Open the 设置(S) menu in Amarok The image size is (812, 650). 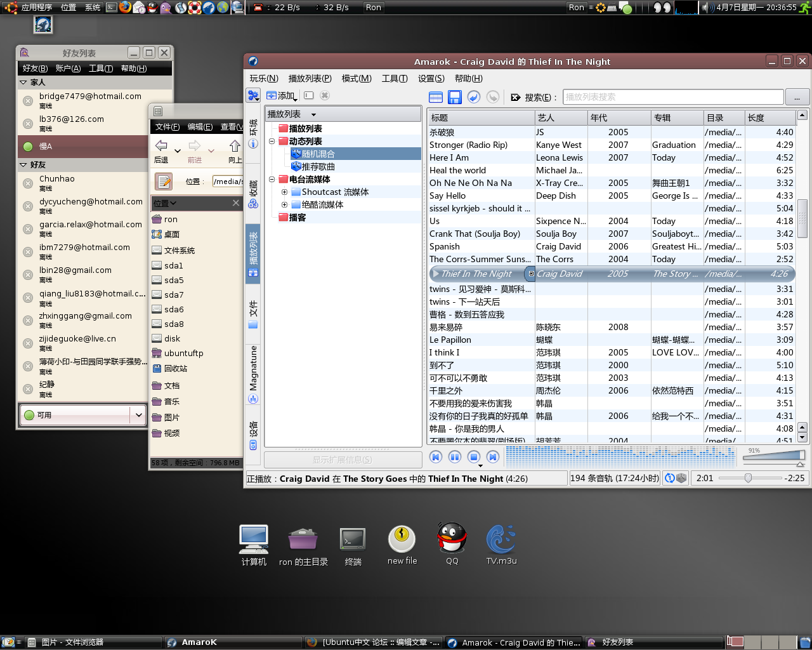(x=431, y=78)
